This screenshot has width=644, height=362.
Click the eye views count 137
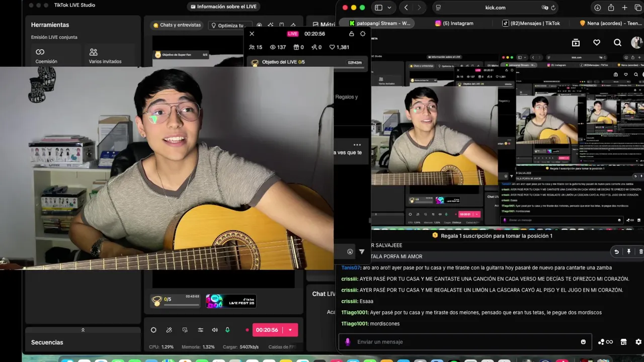278,47
